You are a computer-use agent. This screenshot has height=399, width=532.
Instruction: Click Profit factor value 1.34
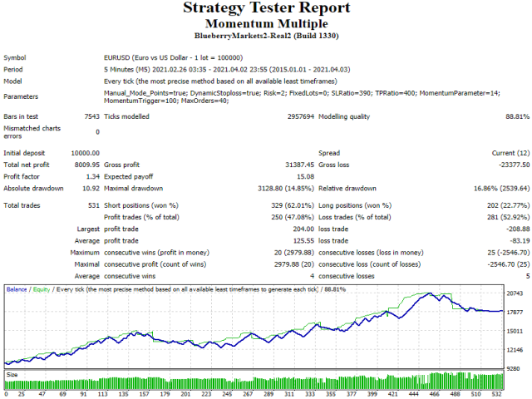click(x=92, y=177)
